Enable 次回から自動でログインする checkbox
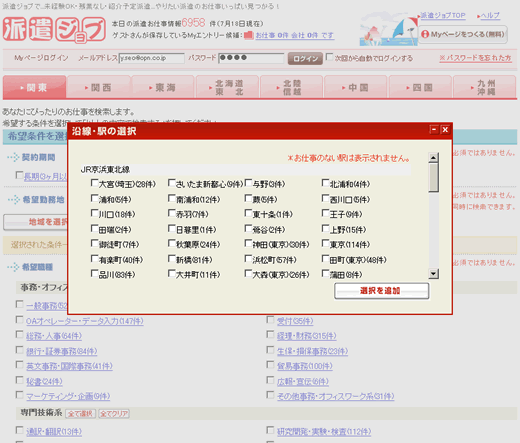This screenshot has width=520, height=443. point(329,57)
